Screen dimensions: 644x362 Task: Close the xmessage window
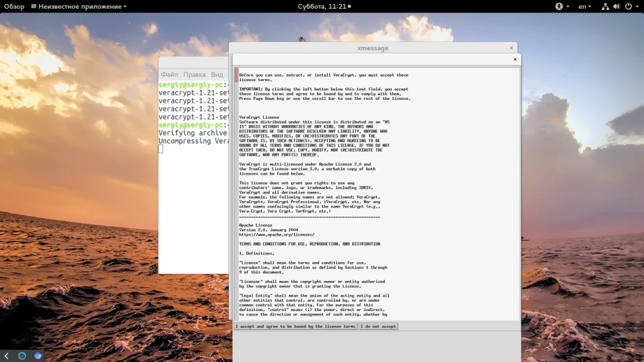click(x=511, y=48)
